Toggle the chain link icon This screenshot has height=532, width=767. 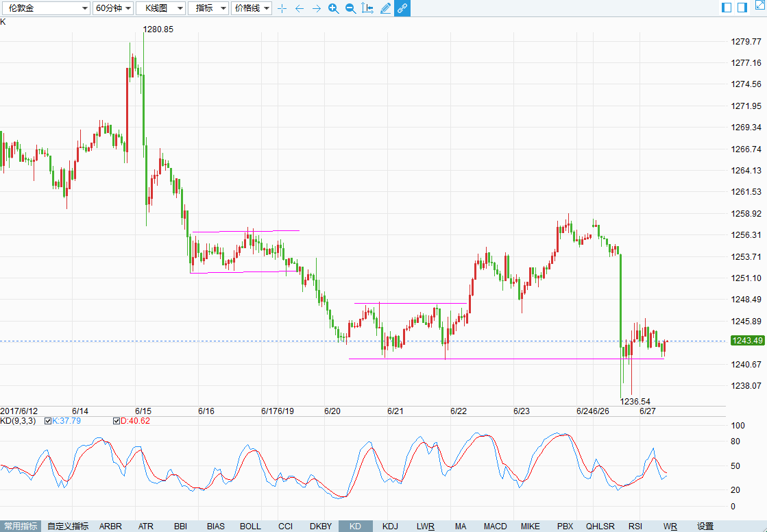[x=402, y=8]
